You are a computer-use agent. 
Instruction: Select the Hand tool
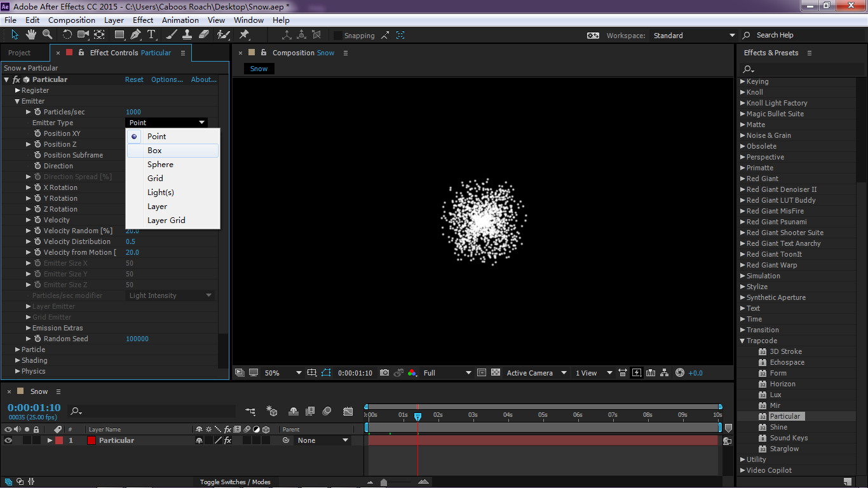(31, 35)
